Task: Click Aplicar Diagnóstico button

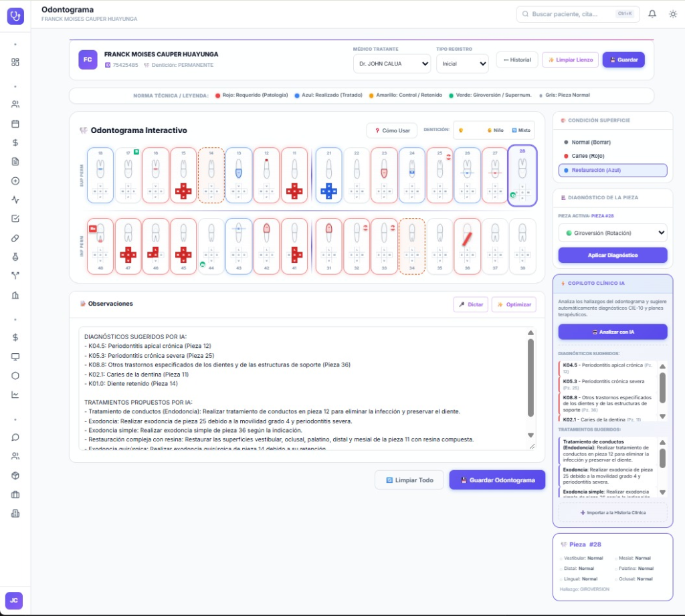Action: [613, 255]
